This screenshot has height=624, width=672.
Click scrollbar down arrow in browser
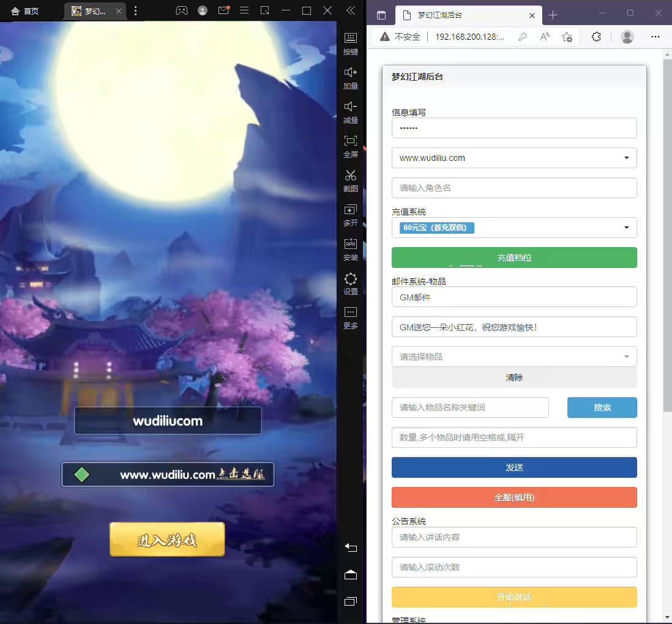[x=667, y=617]
